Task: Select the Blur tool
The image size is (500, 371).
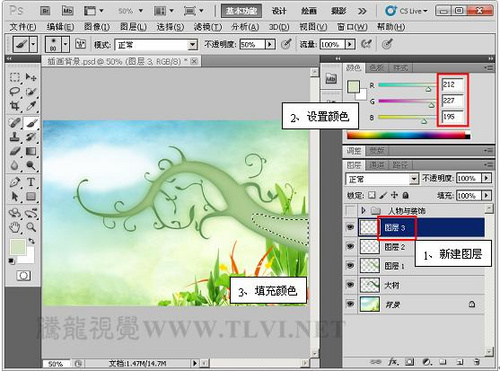Action: coord(15,165)
